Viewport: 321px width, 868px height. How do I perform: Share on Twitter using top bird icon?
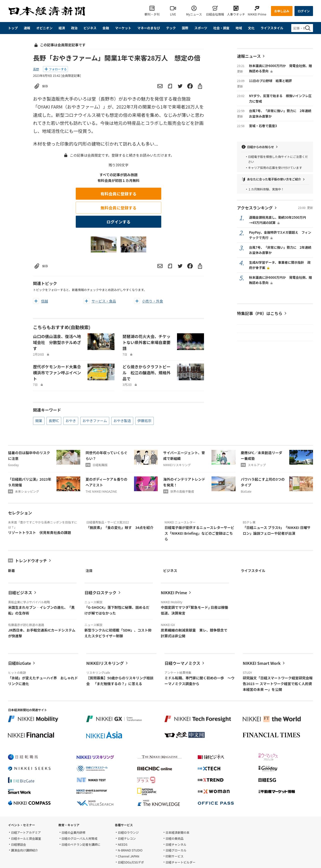[180, 86]
